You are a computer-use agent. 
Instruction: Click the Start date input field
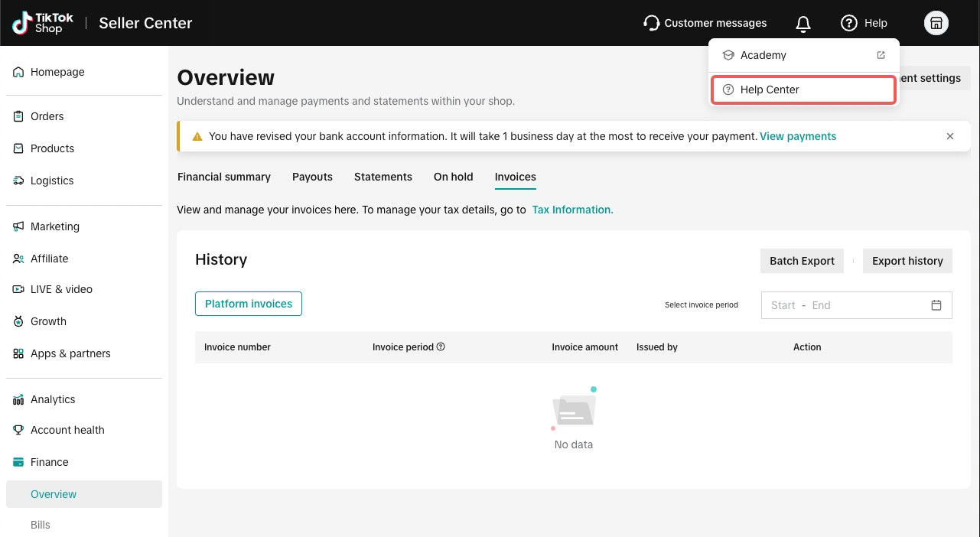point(783,305)
